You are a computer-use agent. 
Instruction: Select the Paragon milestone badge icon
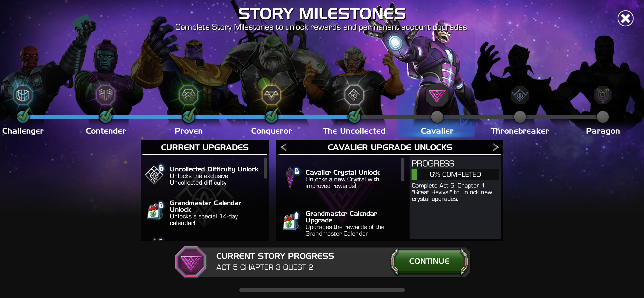603,95
